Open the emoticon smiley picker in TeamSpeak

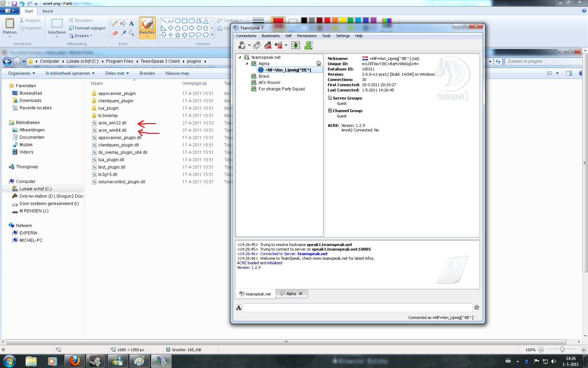pyautogui.click(x=477, y=307)
